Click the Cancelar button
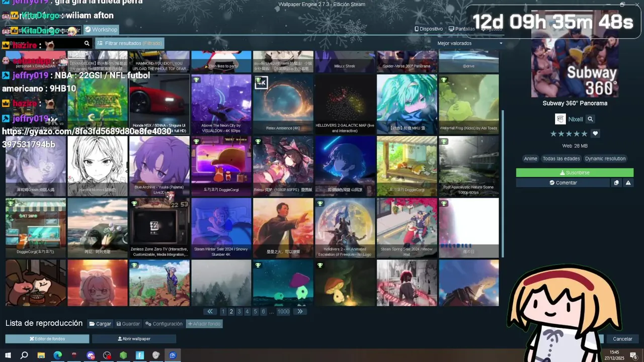This screenshot has height=362, width=644. [x=622, y=339]
